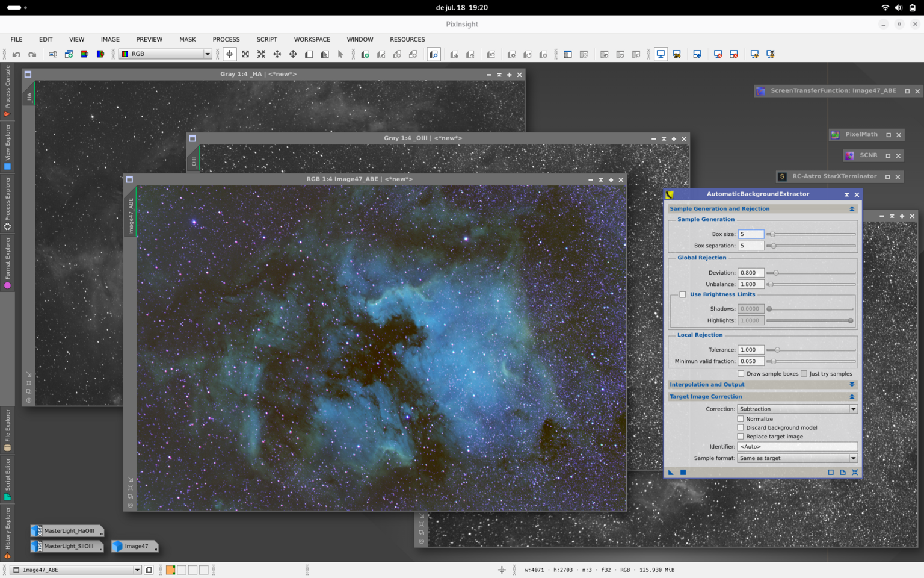Enable the Normalize checkbox
Screen dimensions: 924x578
pos(741,419)
